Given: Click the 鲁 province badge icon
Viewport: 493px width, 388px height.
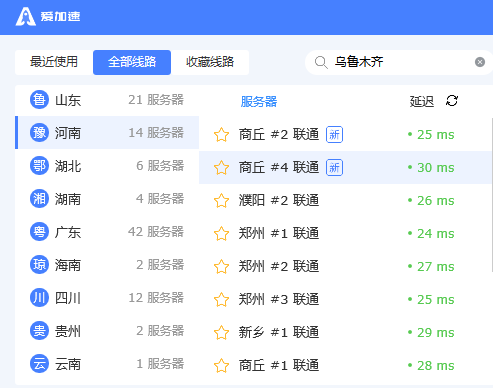Looking at the screenshot, I should click(39, 100).
